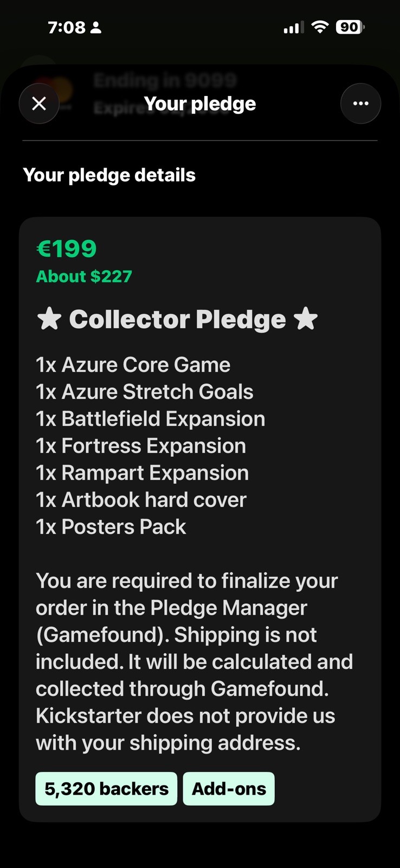The height and width of the screenshot is (868, 400).
Task: Tap the Pledge Manager shipping notice paragraph
Action: pos(195,661)
